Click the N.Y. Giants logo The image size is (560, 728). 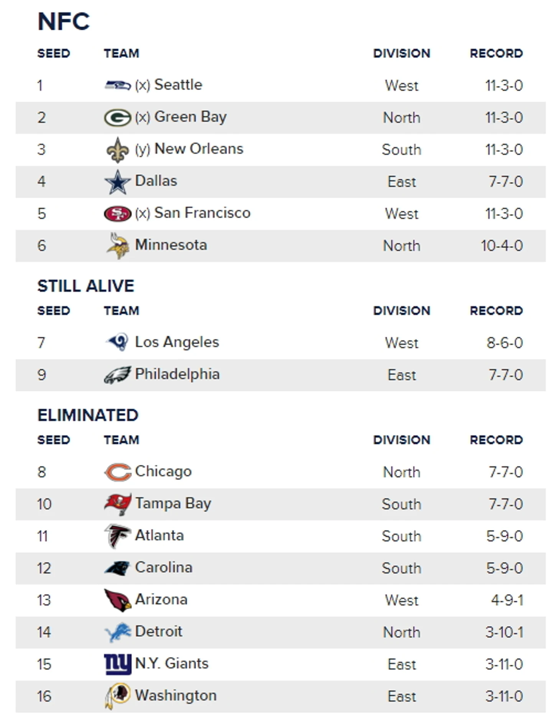pos(118,664)
